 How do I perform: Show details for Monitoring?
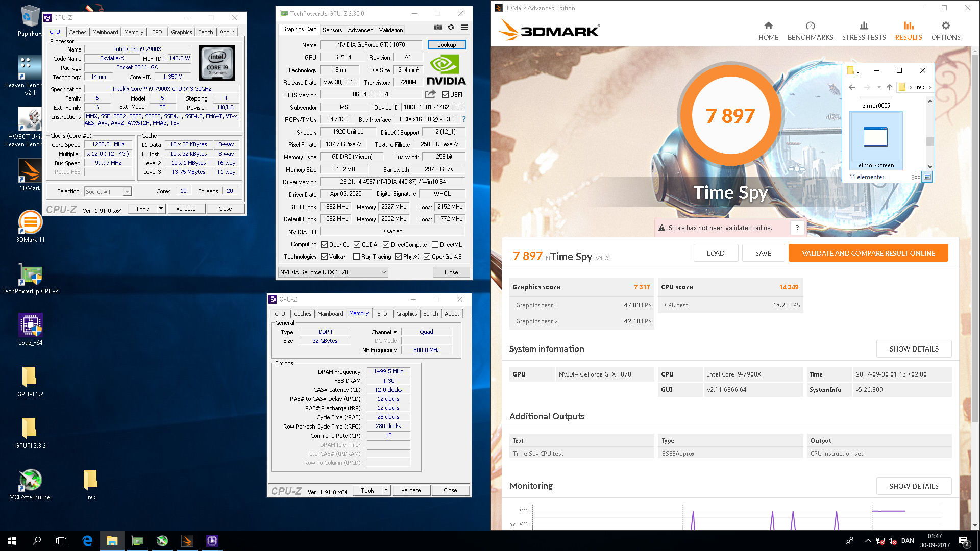coord(914,486)
